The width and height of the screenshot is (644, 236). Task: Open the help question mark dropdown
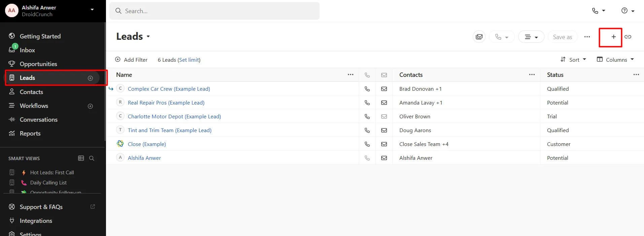tap(628, 11)
